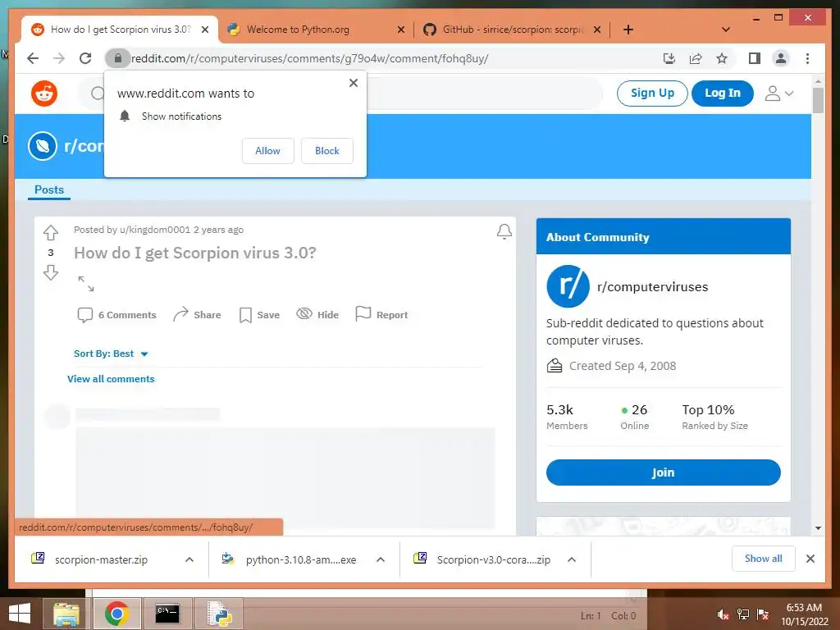Click Chrome icon in the taskbar
This screenshot has height=630, width=840.
click(x=116, y=614)
